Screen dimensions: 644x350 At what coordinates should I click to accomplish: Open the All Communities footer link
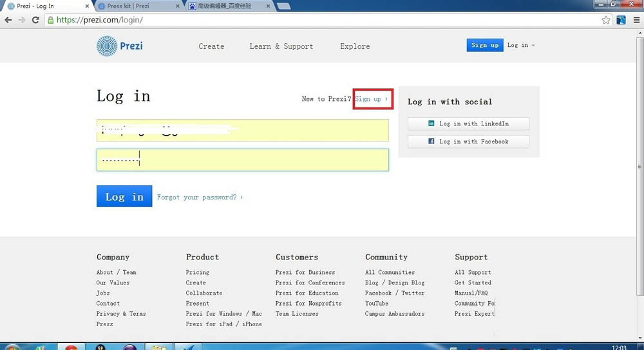[x=390, y=272]
